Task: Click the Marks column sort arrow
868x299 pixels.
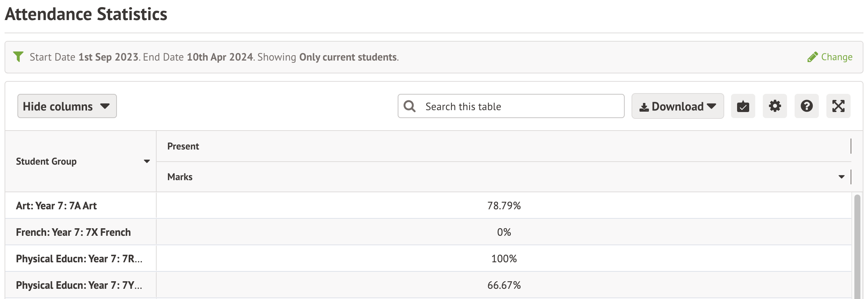Action: pyautogui.click(x=842, y=177)
